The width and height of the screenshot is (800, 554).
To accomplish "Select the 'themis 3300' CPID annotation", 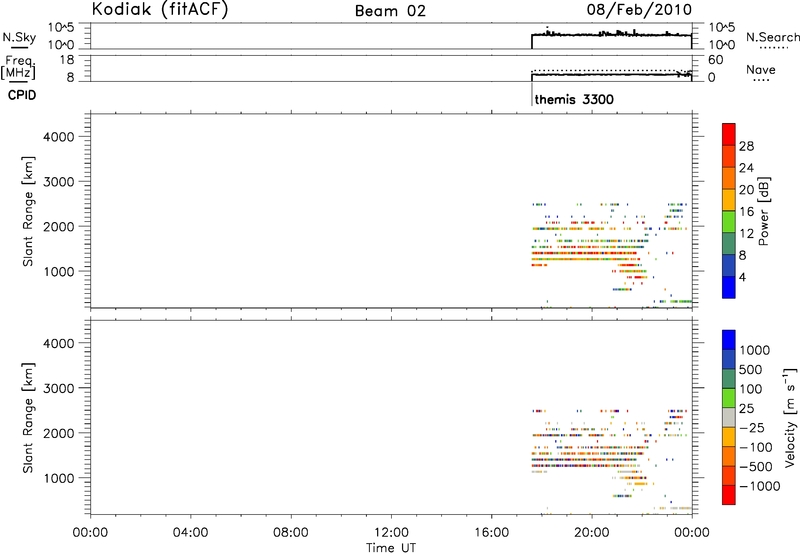I will coord(574,99).
